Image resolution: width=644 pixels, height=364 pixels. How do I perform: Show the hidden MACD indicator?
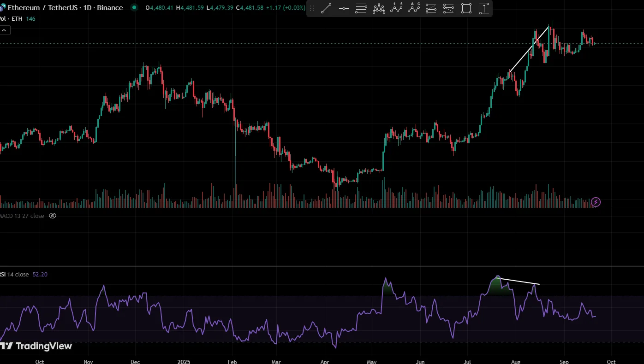(53, 216)
